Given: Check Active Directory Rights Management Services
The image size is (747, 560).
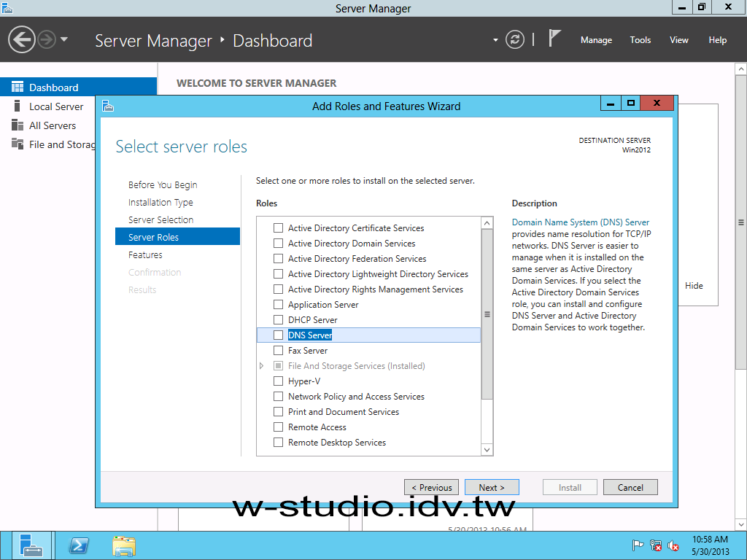Looking at the screenshot, I should 278,289.
